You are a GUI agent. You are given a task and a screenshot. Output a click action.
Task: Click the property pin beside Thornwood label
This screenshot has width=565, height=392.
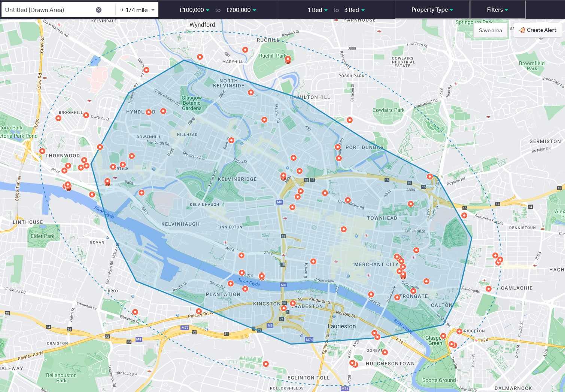(42, 151)
